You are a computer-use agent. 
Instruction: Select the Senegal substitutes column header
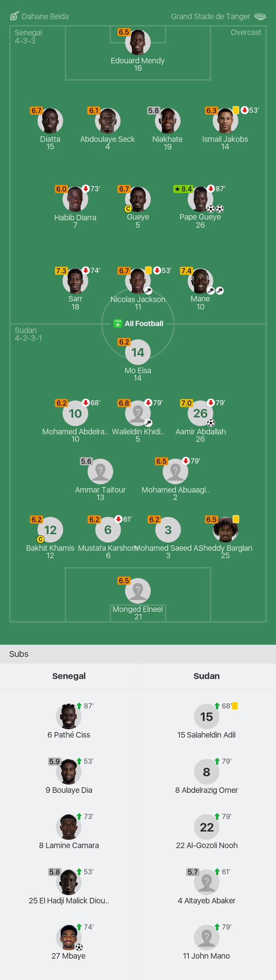[x=69, y=676]
